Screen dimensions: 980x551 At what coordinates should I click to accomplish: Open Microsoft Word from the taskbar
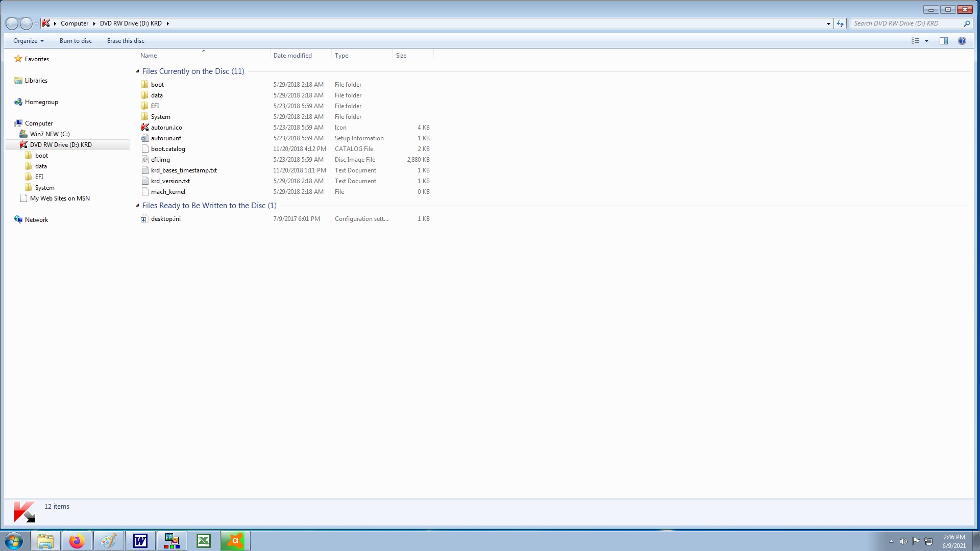[140, 541]
